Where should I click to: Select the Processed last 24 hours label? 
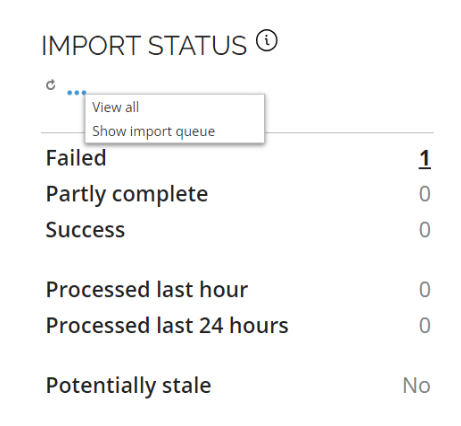167,325
